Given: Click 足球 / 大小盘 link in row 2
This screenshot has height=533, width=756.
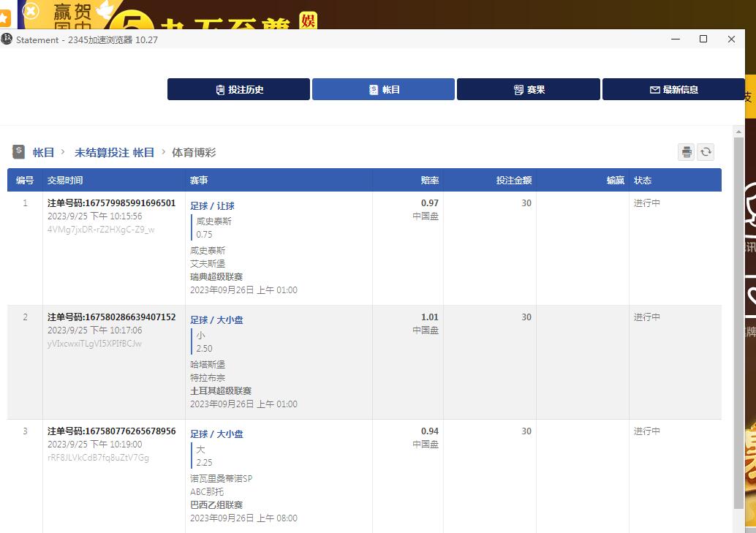Looking at the screenshot, I should 216,320.
